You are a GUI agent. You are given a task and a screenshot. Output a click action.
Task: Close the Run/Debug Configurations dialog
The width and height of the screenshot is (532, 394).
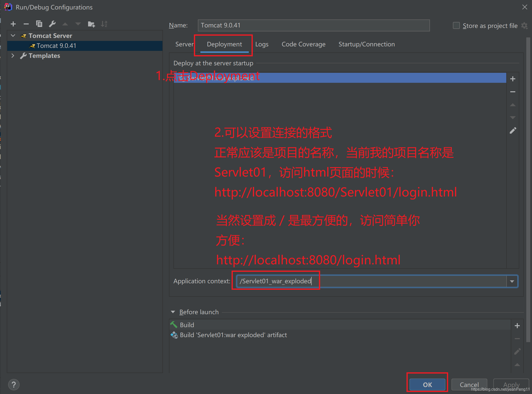(x=525, y=7)
